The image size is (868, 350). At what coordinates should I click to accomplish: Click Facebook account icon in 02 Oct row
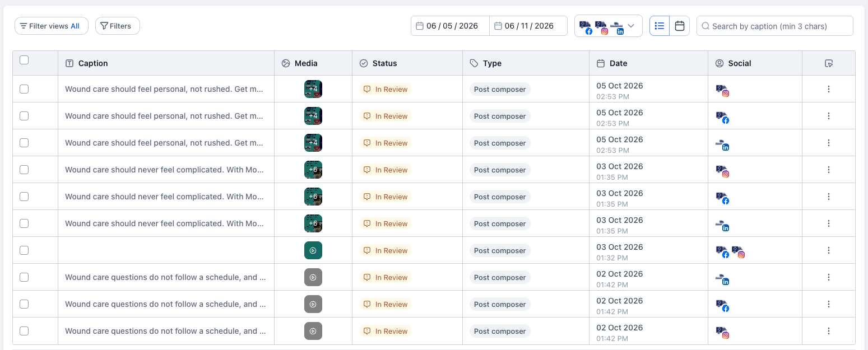(x=722, y=305)
